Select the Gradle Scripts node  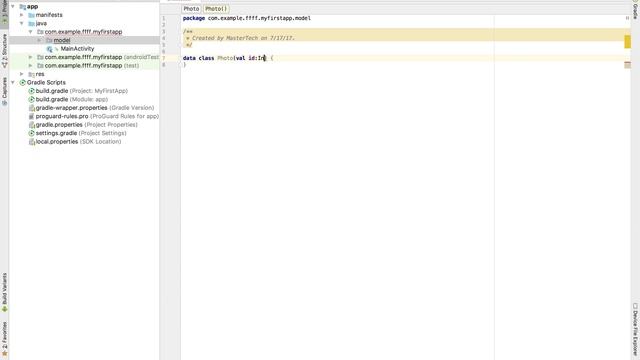46,82
